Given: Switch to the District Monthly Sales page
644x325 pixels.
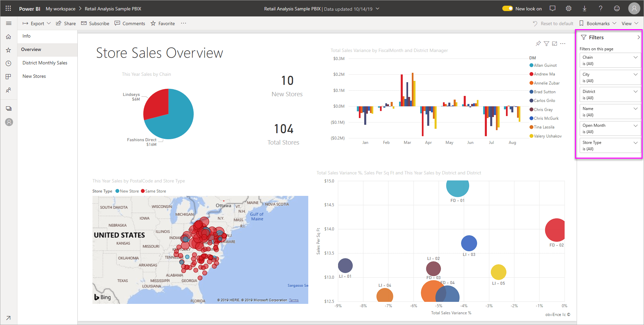Looking at the screenshot, I should [x=45, y=63].
